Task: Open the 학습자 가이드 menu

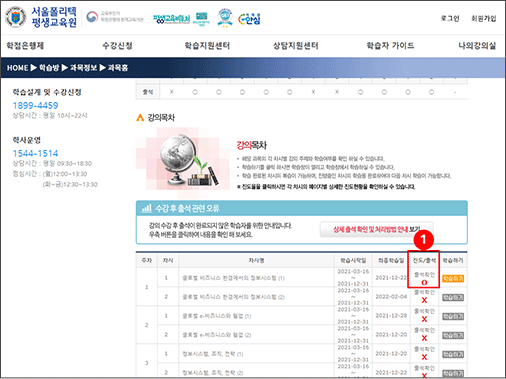Action: (390, 46)
